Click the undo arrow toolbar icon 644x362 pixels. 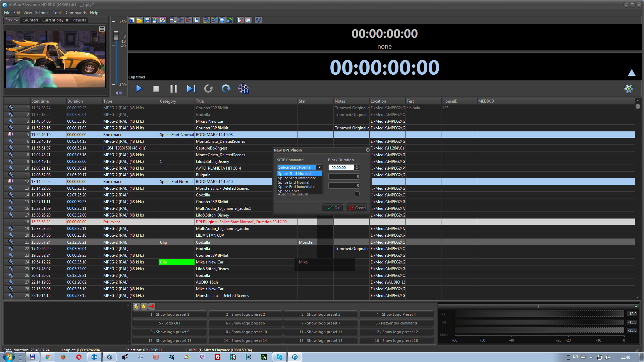[x=258, y=20]
